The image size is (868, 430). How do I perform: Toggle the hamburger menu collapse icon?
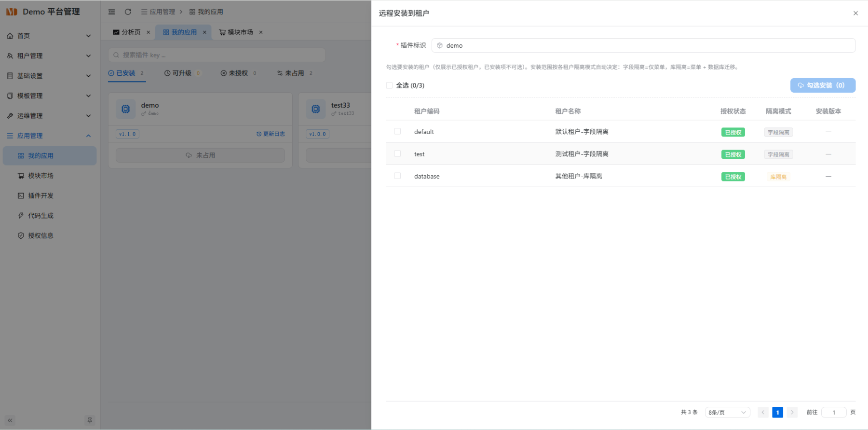point(111,12)
